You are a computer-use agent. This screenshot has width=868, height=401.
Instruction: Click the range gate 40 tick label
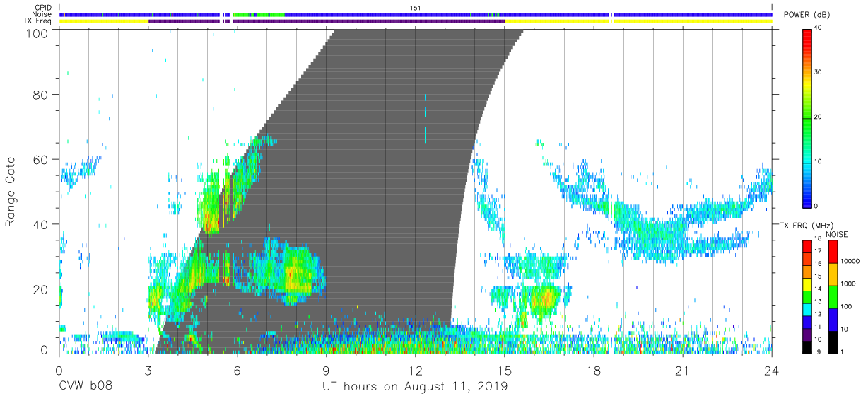coord(41,224)
